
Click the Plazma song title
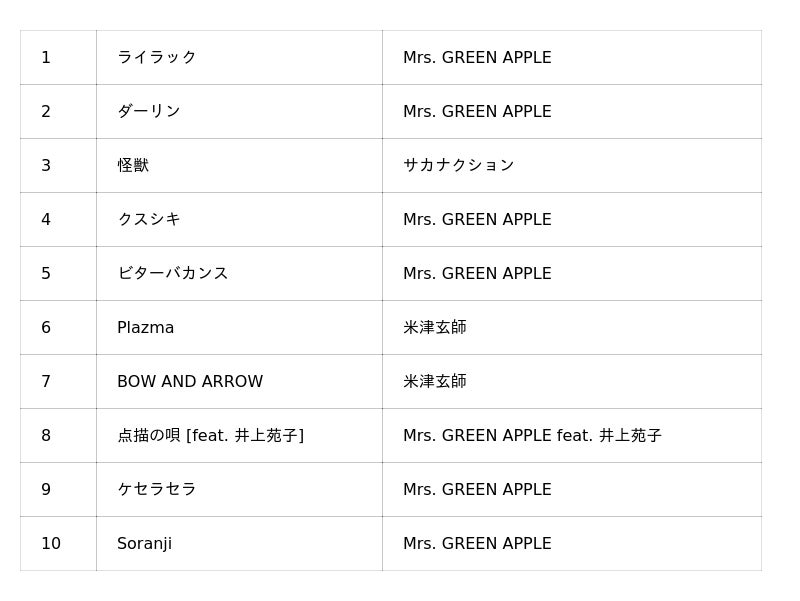coord(145,328)
